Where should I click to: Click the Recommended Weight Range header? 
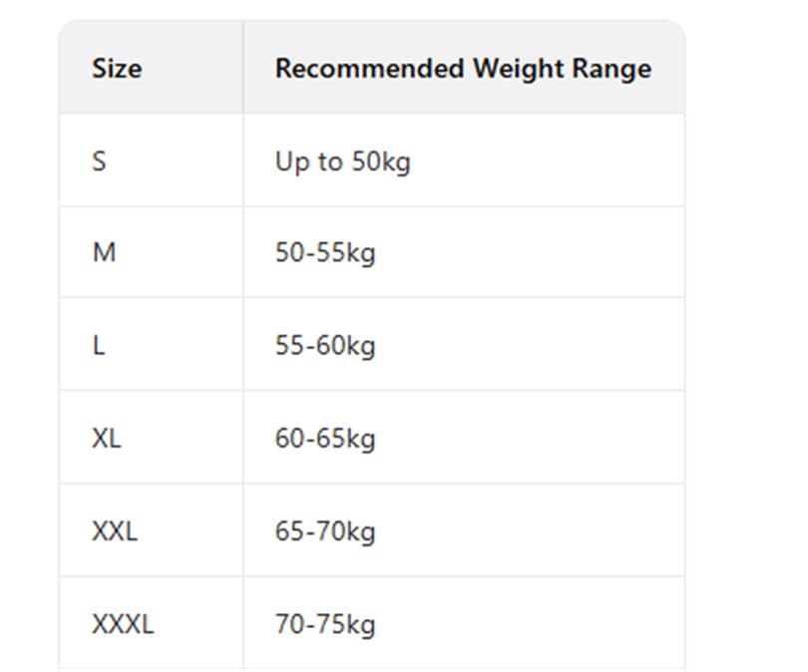click(x=464, y=67)
